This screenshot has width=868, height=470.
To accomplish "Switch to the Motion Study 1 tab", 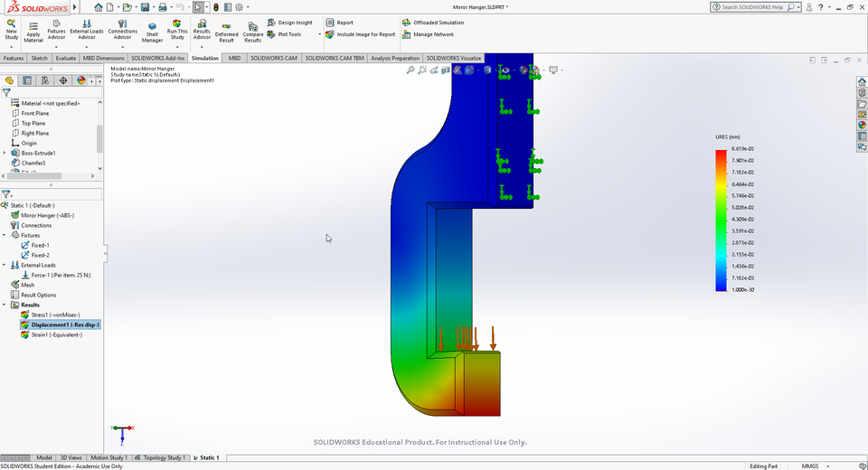I will (x=108, y=458).
